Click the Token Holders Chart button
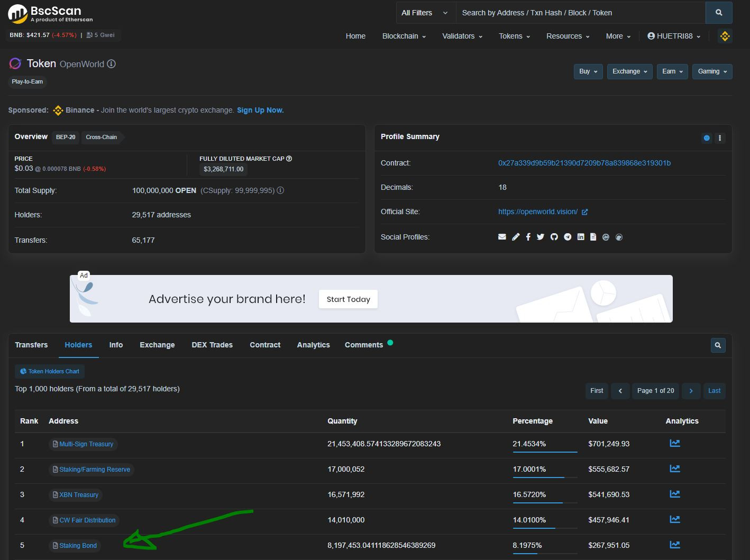 (x=50, y=371)
